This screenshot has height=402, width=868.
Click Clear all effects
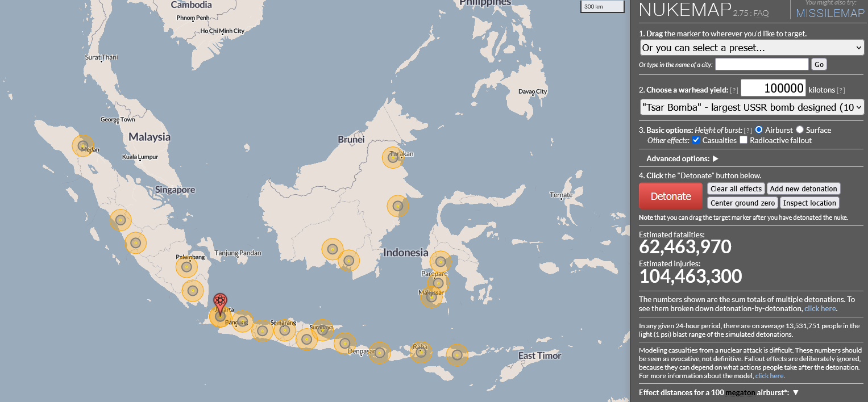click(736, 189)
